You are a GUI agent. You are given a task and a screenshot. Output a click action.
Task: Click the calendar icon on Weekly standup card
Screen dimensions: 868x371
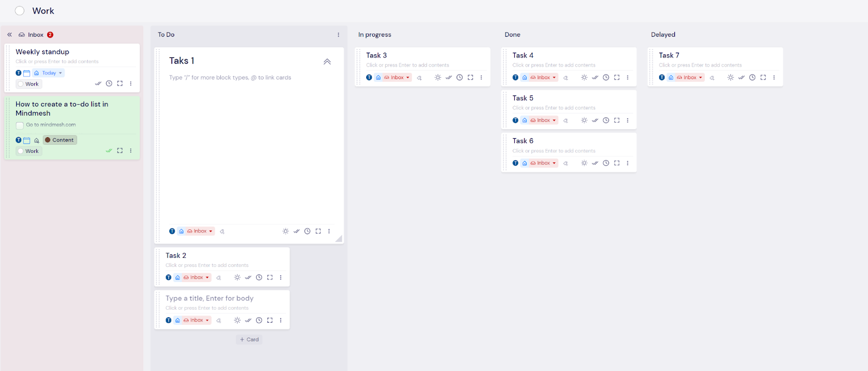27,73
